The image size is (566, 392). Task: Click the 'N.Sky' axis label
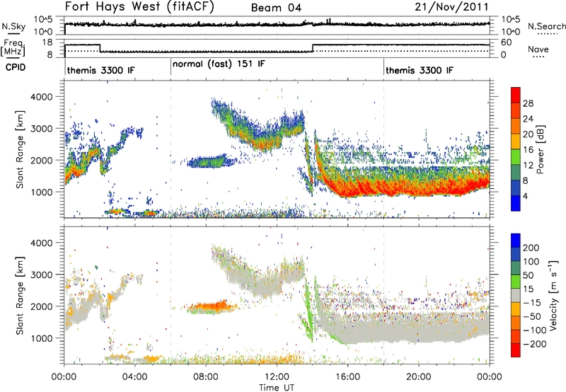tap(13, 26)
